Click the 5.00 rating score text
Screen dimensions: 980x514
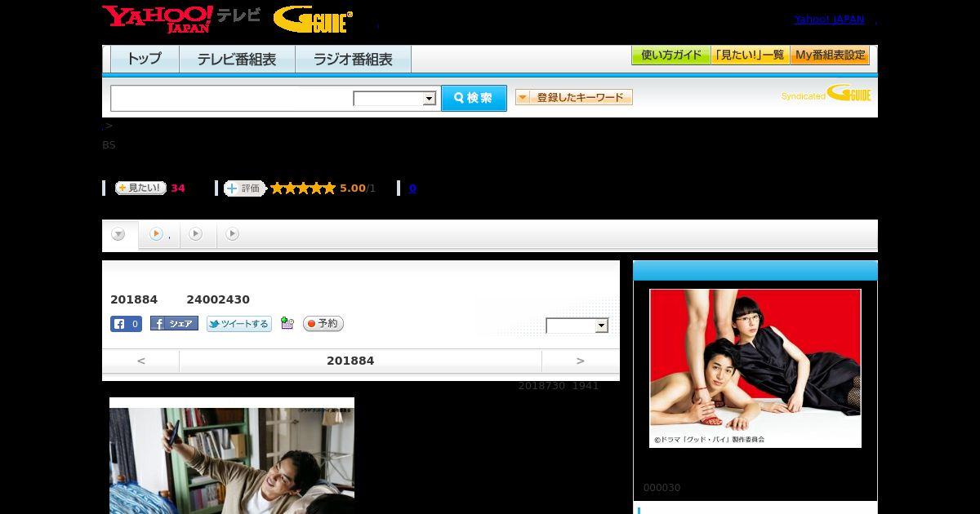point(353,188)
